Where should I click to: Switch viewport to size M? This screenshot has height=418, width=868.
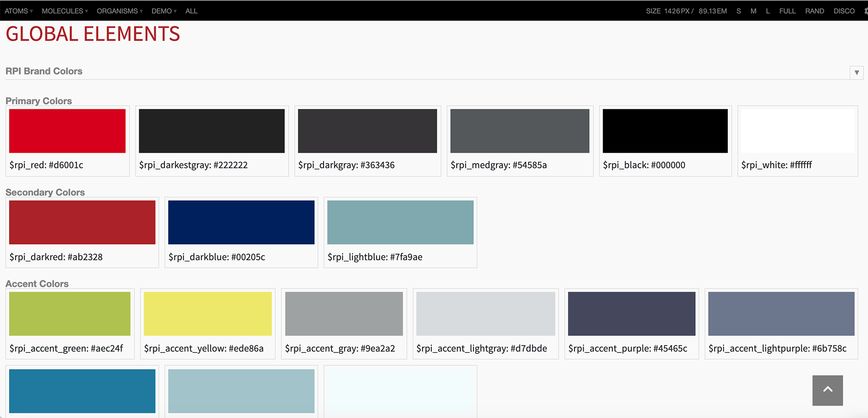753,11
